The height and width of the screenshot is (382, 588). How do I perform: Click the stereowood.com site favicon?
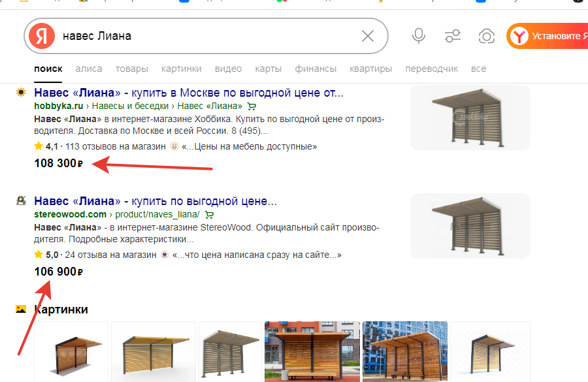[21, 200]
